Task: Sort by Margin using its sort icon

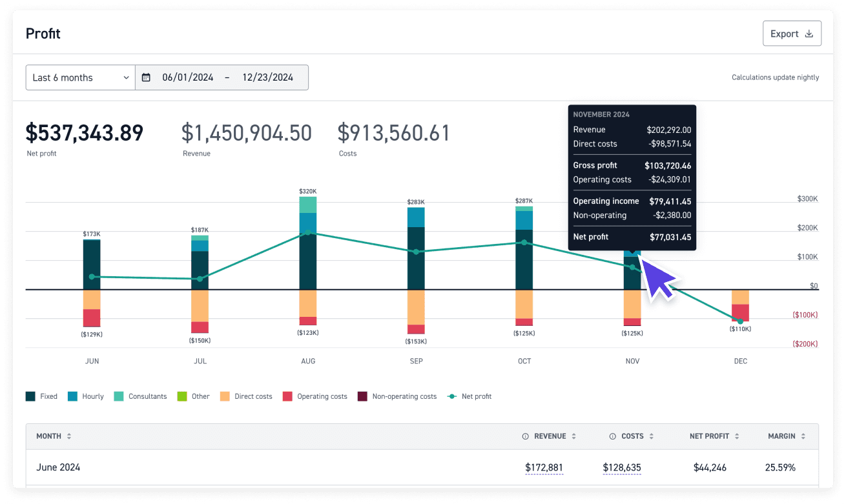Action: pyautogui.click(x=803, y=436)
